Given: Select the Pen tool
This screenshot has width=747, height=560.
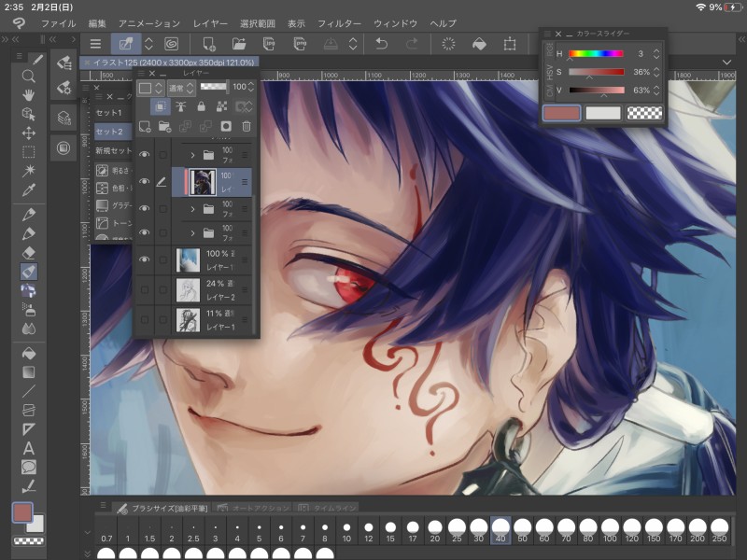Looking at the screenshot, I should [29, 215].
